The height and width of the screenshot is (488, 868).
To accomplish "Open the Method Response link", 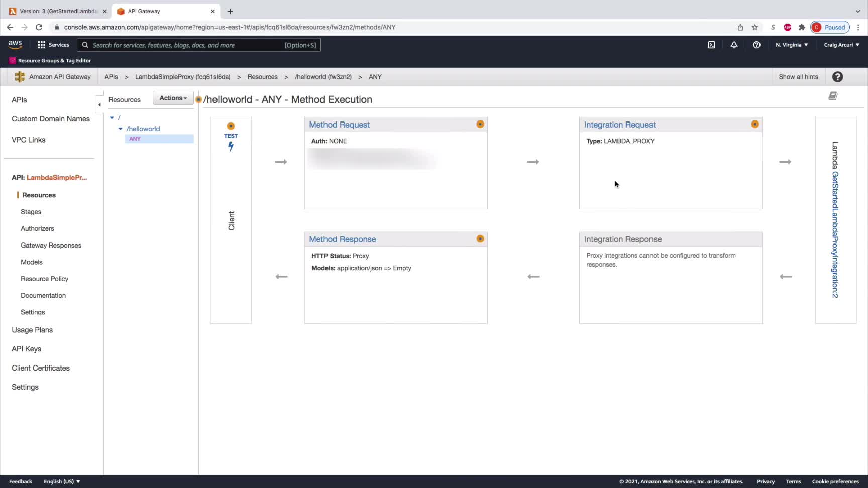I will [x=342, y=239].
